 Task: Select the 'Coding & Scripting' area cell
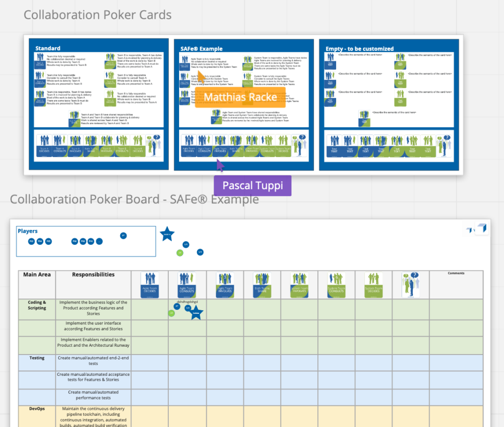click(37, 309)
